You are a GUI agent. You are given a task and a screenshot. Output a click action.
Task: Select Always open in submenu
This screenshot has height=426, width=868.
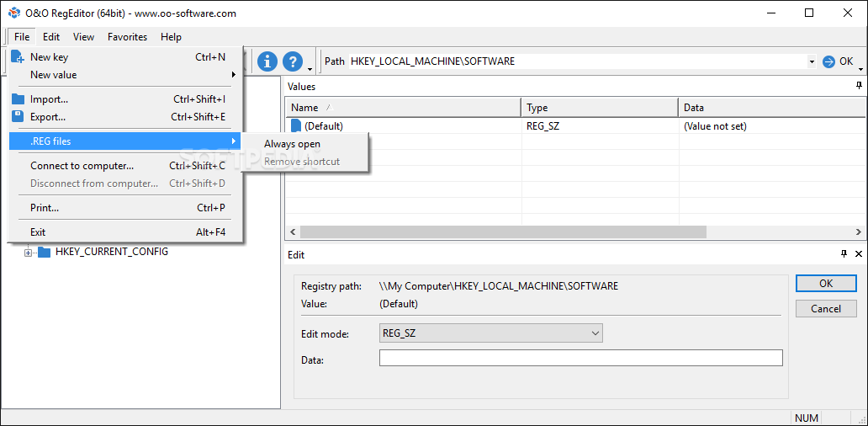(x=305, y=144)
